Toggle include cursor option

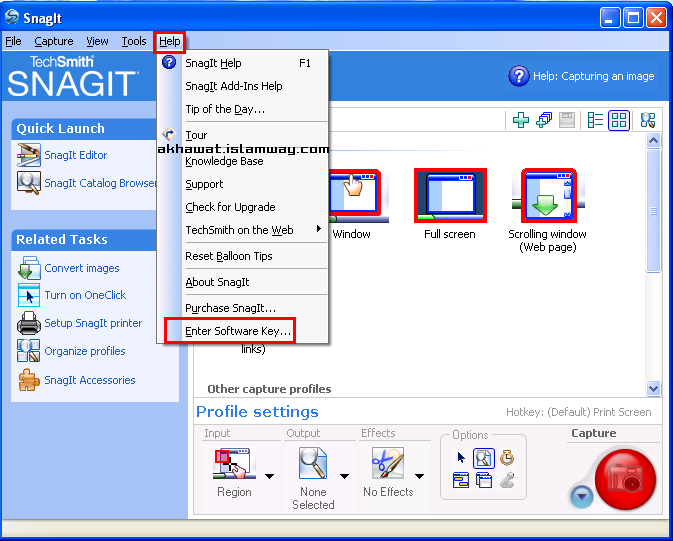point(461,458)
